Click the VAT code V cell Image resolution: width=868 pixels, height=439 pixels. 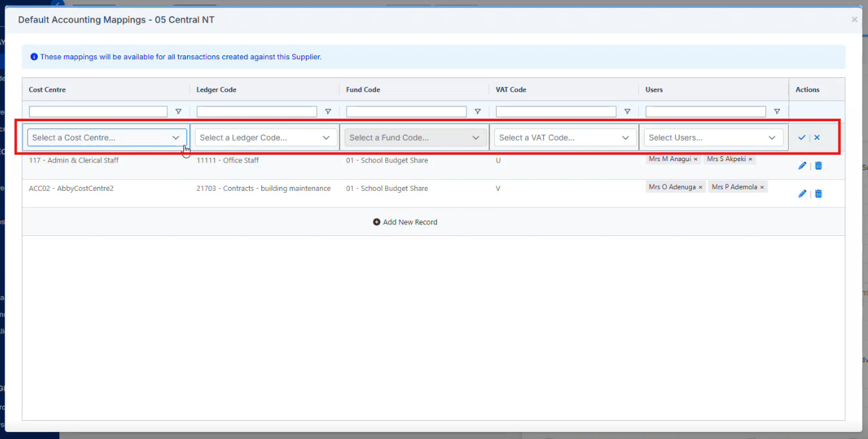click(498, 188)
